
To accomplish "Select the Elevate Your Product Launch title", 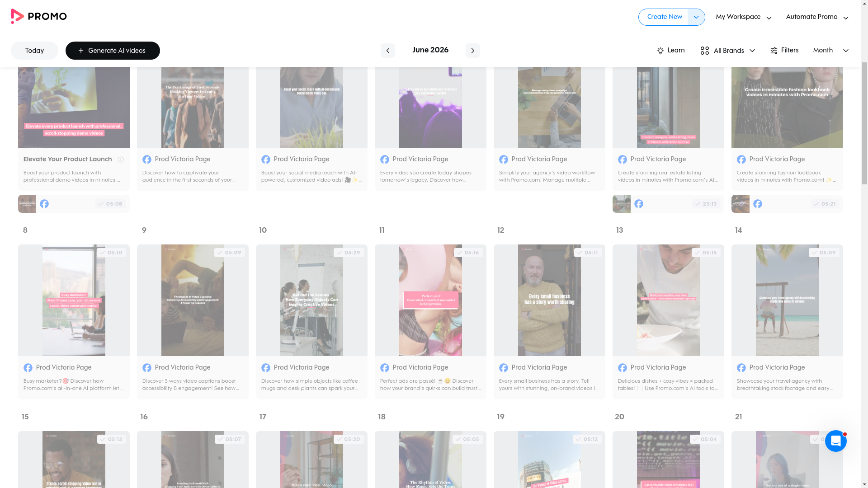I will tap(68, 160).
